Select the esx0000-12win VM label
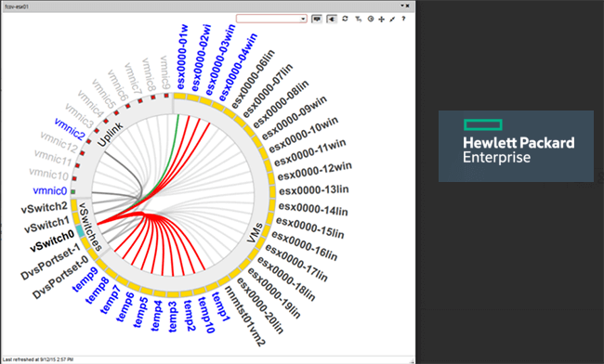The width and height of the screenshot is (604, 364). [315, 171]
